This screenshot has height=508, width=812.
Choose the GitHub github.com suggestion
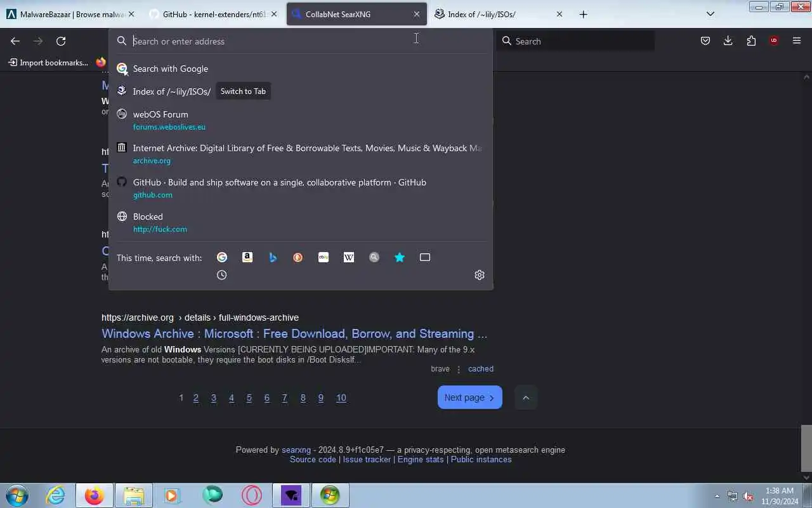[x=301, y=189]
